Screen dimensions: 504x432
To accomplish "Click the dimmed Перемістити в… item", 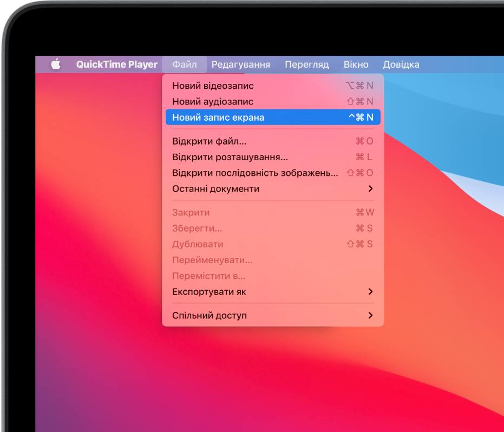I will click(x=273, y=276).
